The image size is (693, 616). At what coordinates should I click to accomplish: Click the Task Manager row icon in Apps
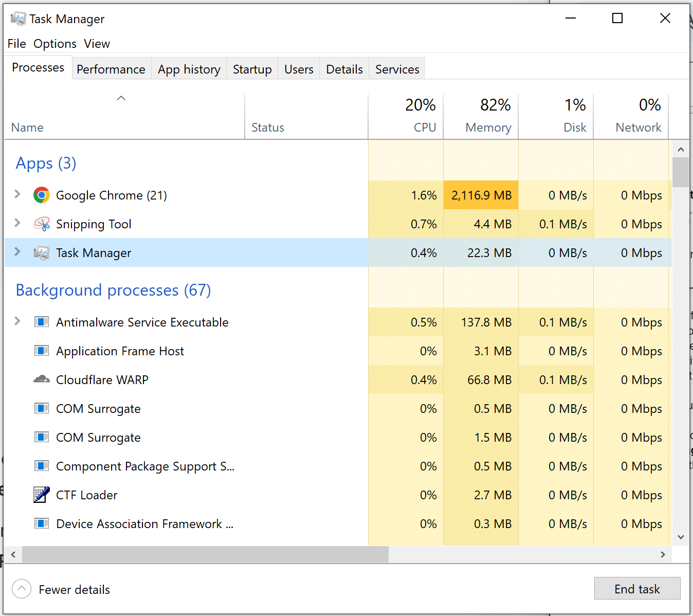click(42, 253)
